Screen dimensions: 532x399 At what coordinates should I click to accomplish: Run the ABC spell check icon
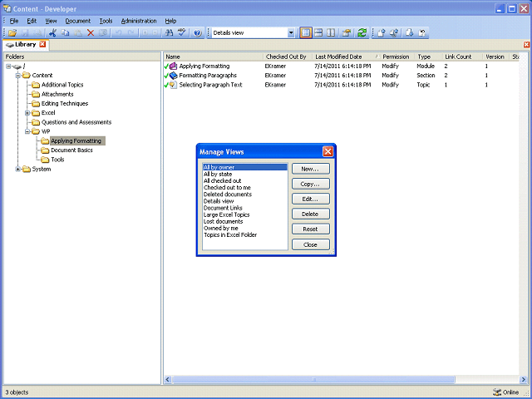(x=182, y=33)
